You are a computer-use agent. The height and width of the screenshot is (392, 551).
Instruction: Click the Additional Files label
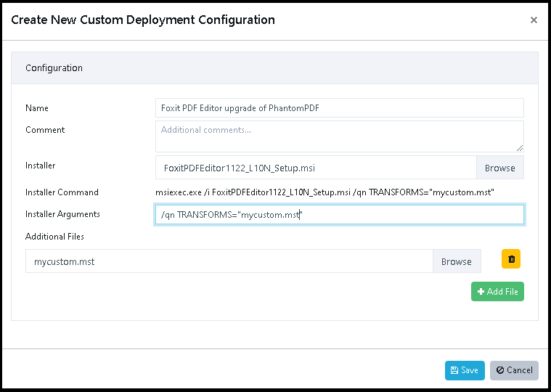54,237
